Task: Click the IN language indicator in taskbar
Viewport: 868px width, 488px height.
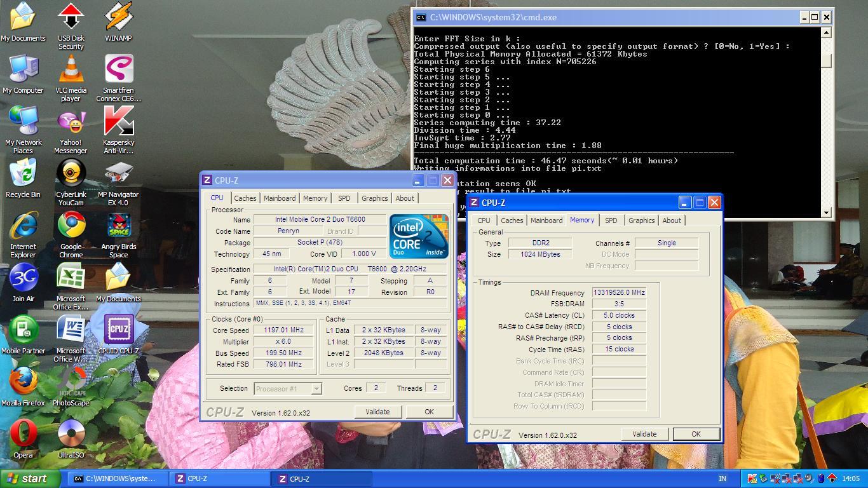Action: pyautogui.click(x=722, y=478)
